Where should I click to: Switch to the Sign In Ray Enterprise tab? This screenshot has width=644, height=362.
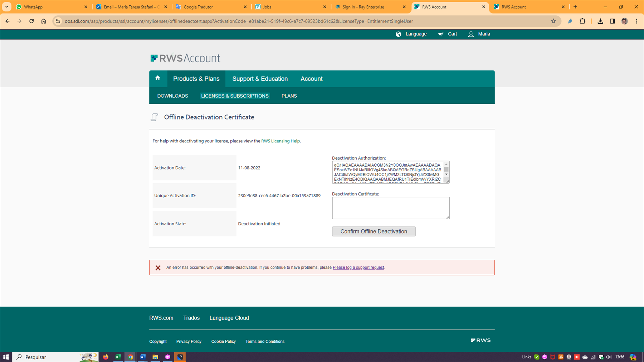click(x=370, y=7)
